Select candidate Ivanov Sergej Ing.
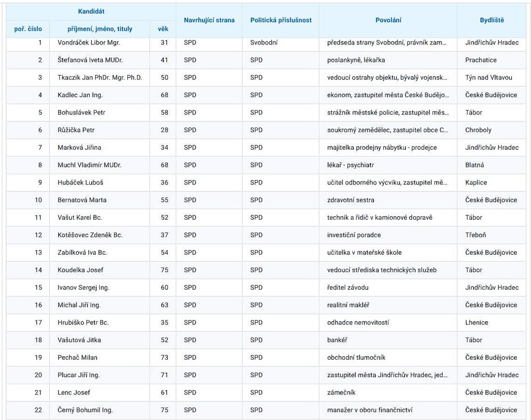 84,288
